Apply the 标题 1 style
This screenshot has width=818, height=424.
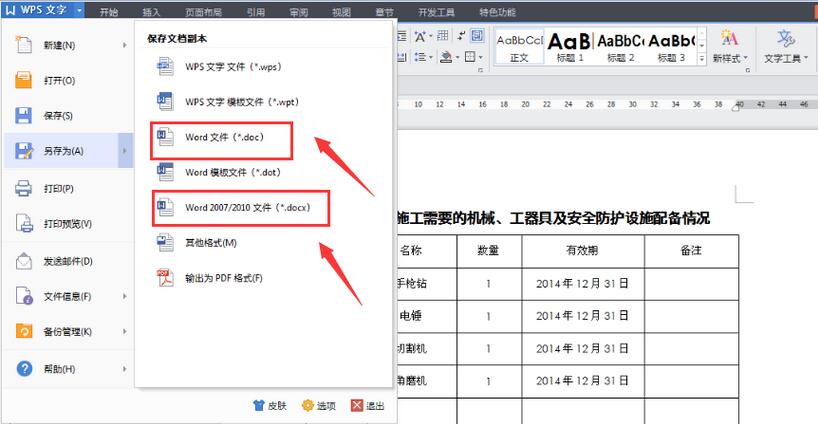(569, 47)
